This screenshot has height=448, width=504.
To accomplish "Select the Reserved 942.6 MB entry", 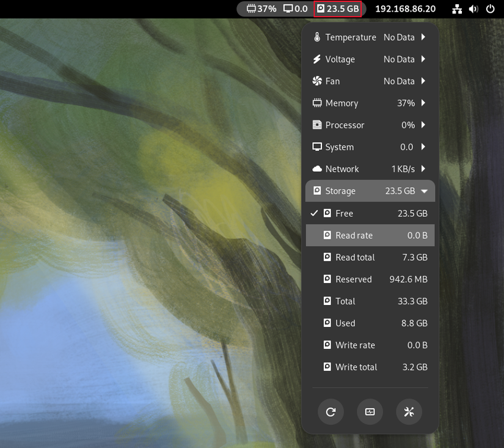I will pyautogui.click(x=370, y=279).
